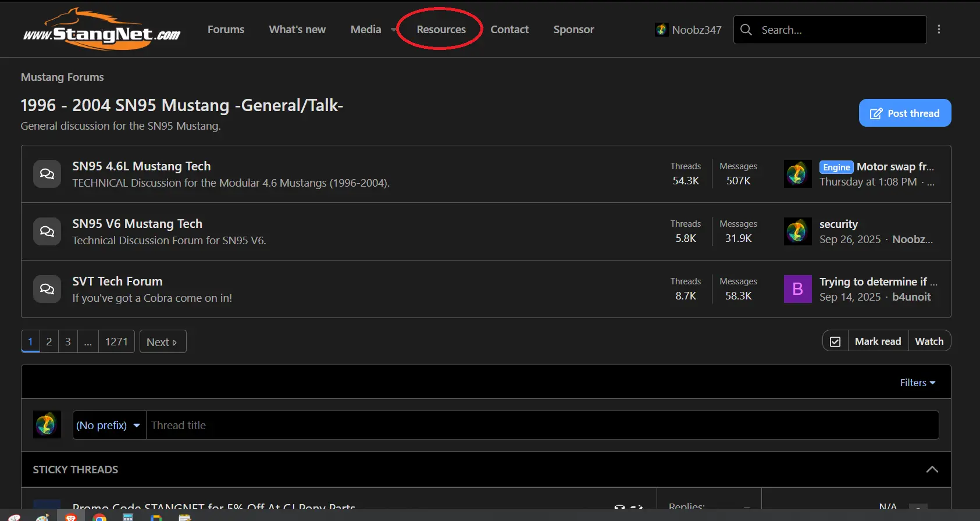Click the avatar beside the thread title field
The height and width of the screenshot is (521, 980).
pos(47,424)
